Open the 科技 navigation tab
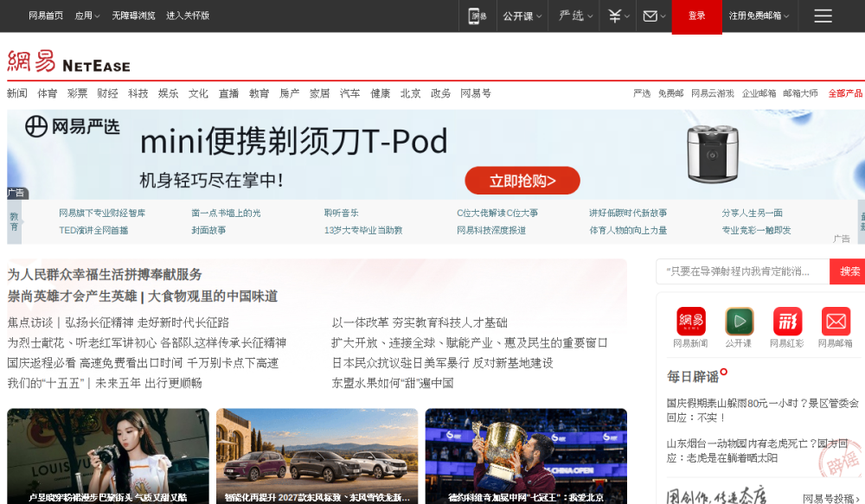Screen dimensions: 865x504 click(138, 93)
